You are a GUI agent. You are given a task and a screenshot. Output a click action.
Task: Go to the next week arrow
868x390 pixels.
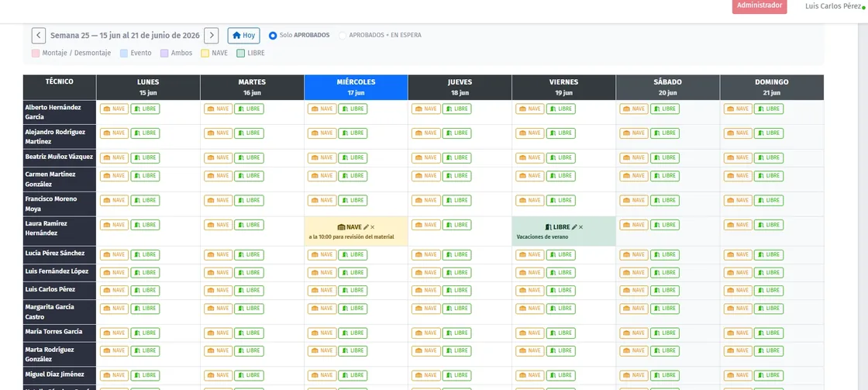tap(211, 36)
